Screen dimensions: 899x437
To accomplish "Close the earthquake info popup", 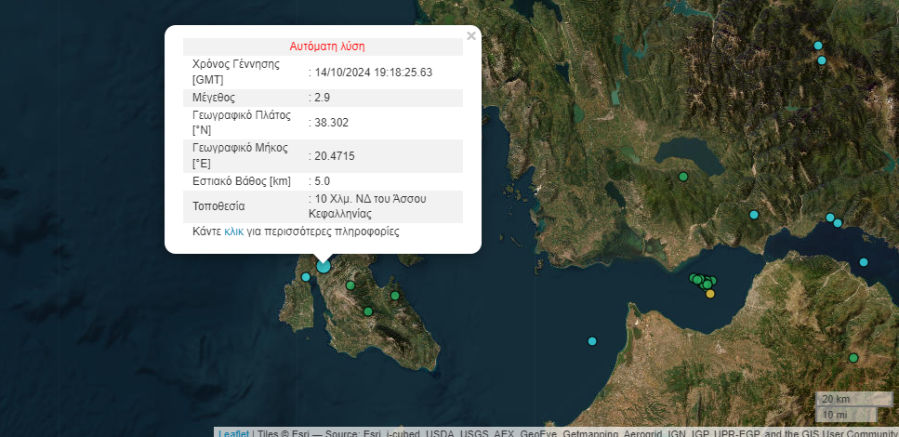I will (471, 36).
